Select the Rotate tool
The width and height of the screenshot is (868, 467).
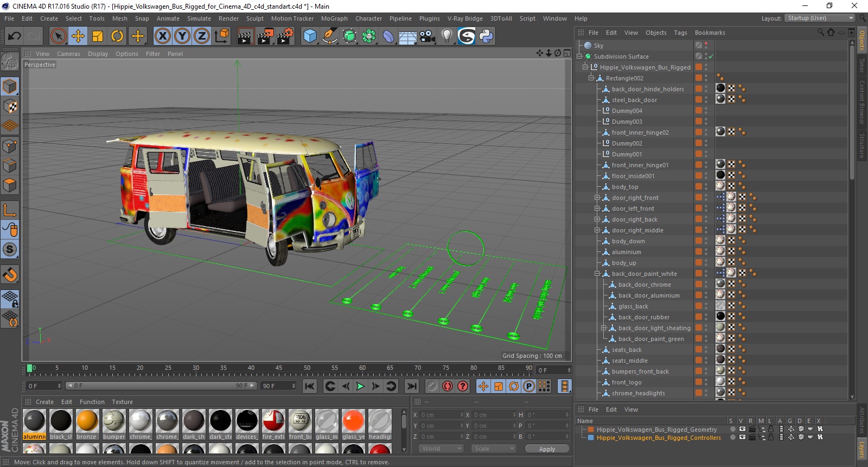point(117,36)
